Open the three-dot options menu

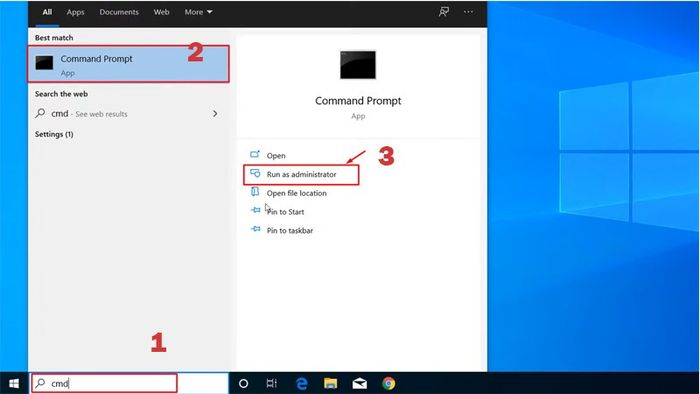coord(468,12)
